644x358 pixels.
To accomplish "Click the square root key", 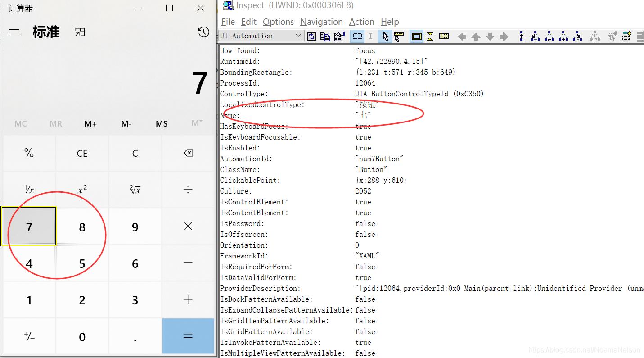I will [135, 190].
